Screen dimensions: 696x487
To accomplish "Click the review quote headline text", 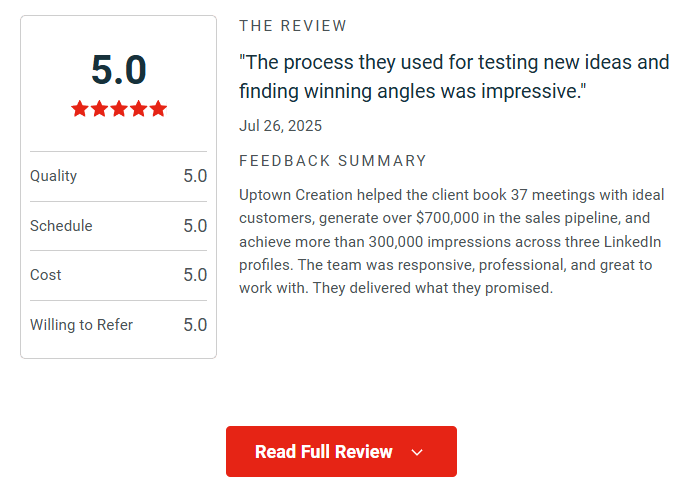I will tap(454, 77).
